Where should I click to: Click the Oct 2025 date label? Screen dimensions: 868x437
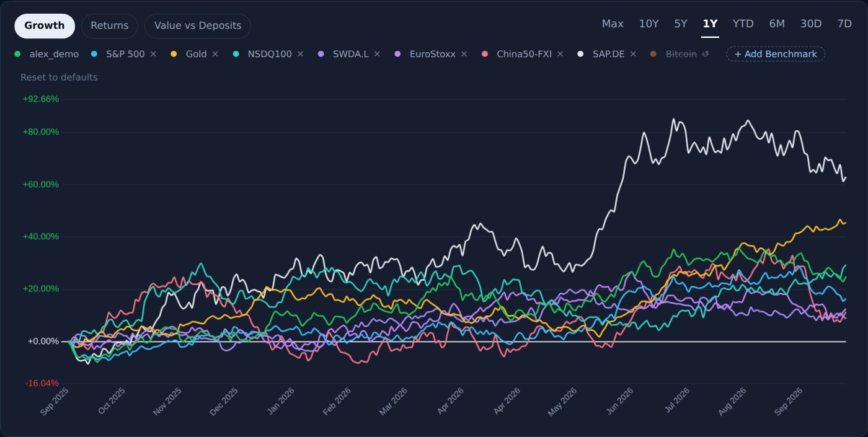click(111, 401)
